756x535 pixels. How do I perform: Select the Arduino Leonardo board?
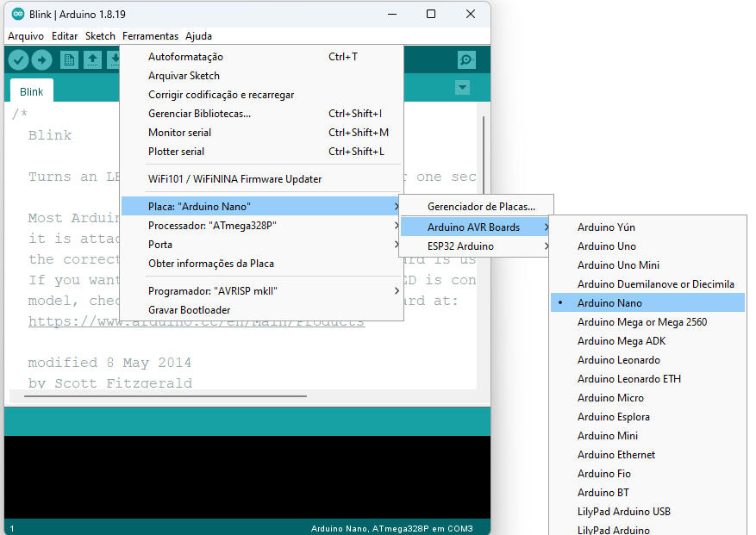(647, 360)
